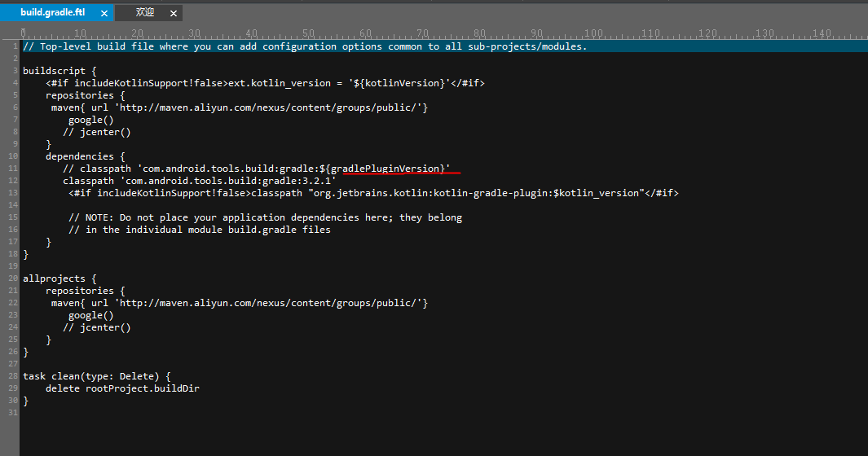Click the 'in the individual module' comment line

pos(200,230)
